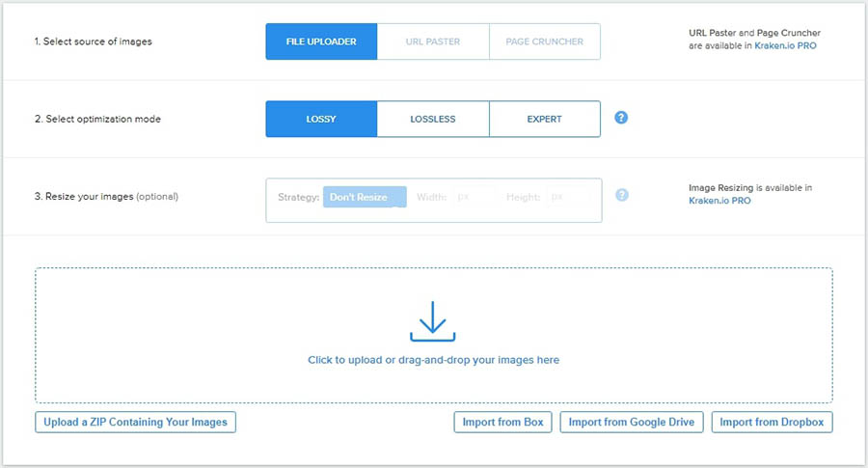Open Kraken.io PRO link under Image Resizing note
The width and height of the screenshot is (868, 468).
click(x=719, y=201)
